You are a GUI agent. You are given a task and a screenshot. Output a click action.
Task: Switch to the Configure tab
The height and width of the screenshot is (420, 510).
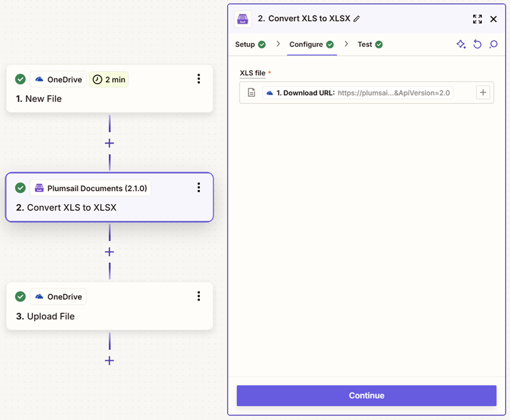coord(311,44)
